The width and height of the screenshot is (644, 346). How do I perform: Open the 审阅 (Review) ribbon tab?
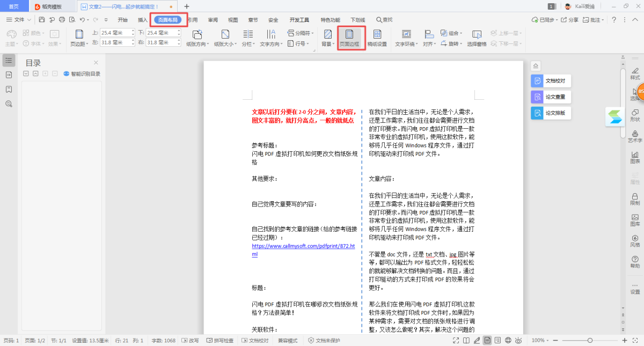213,20
